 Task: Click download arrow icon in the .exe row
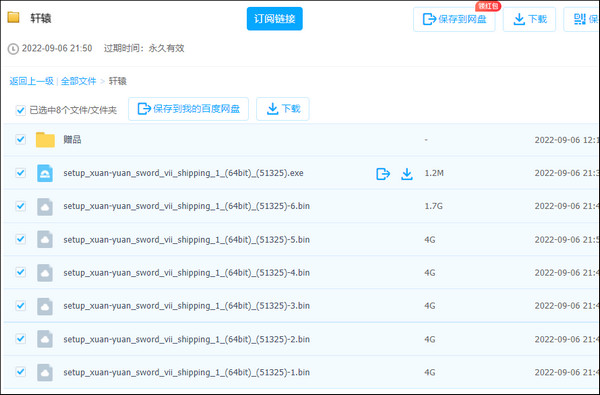407,174
